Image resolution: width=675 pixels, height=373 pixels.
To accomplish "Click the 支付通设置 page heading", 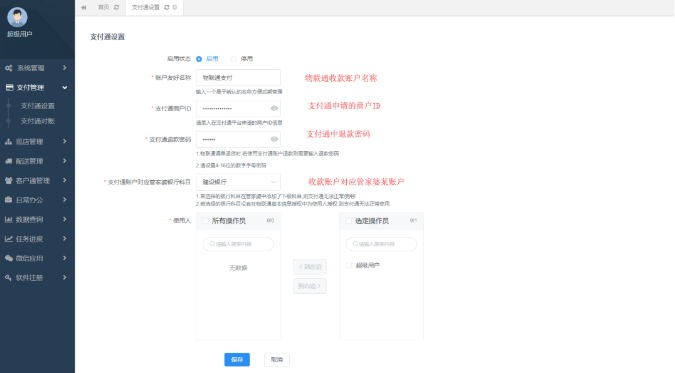I will pyautogui.click(x=107, y=37).
